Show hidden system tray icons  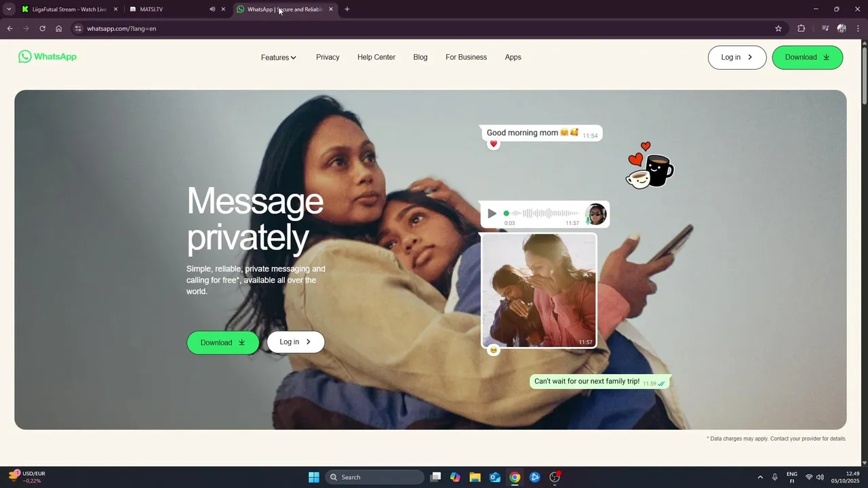point(760,477)
